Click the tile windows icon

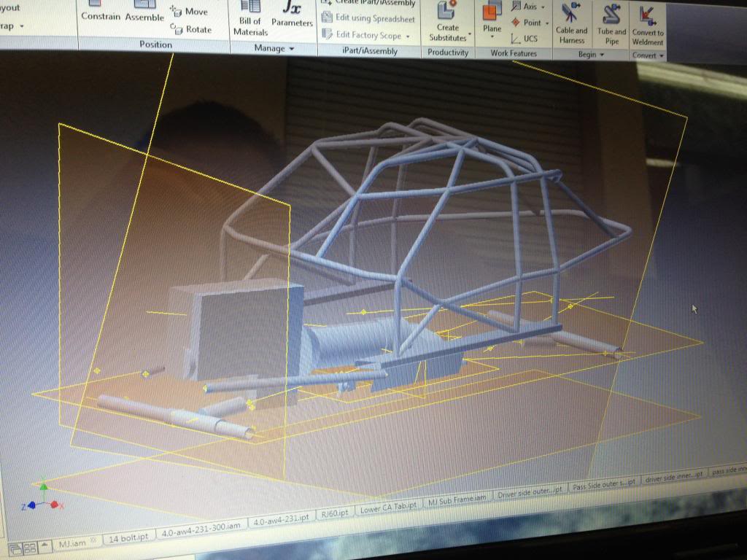29,548
